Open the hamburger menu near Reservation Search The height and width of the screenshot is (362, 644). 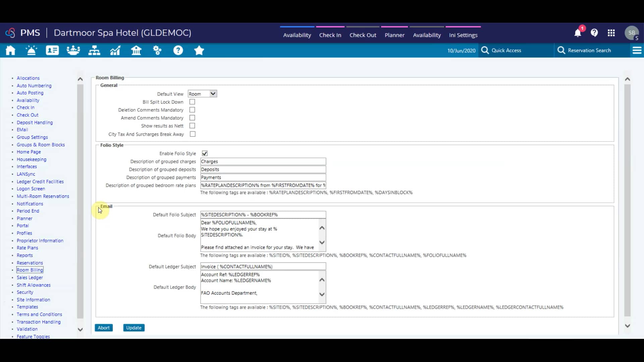[x=637, y=50]
